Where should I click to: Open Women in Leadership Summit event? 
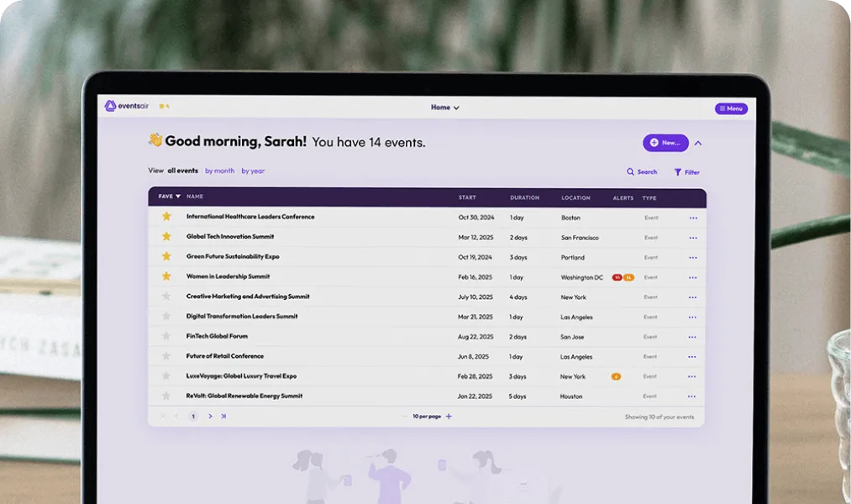tap(228, 276)
